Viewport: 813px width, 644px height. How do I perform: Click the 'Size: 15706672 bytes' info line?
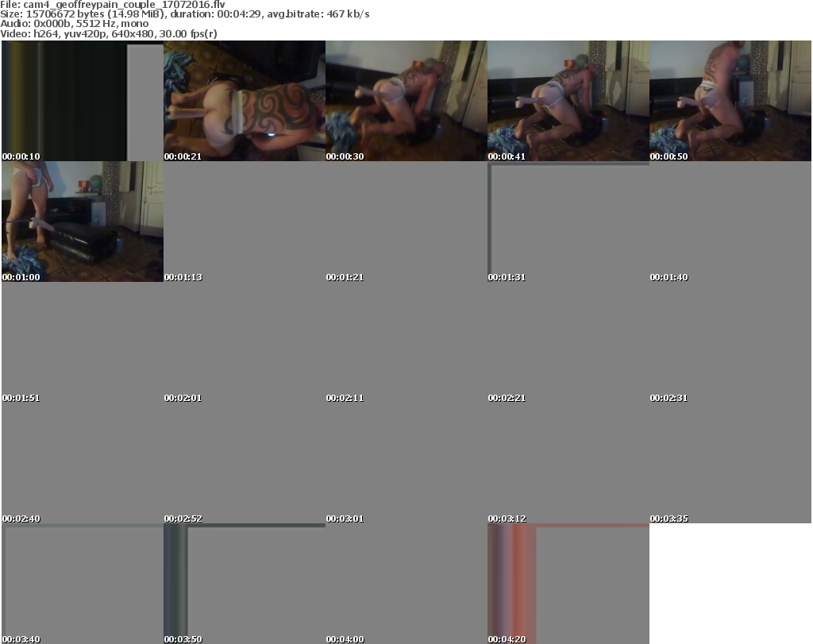coord(184,14)
